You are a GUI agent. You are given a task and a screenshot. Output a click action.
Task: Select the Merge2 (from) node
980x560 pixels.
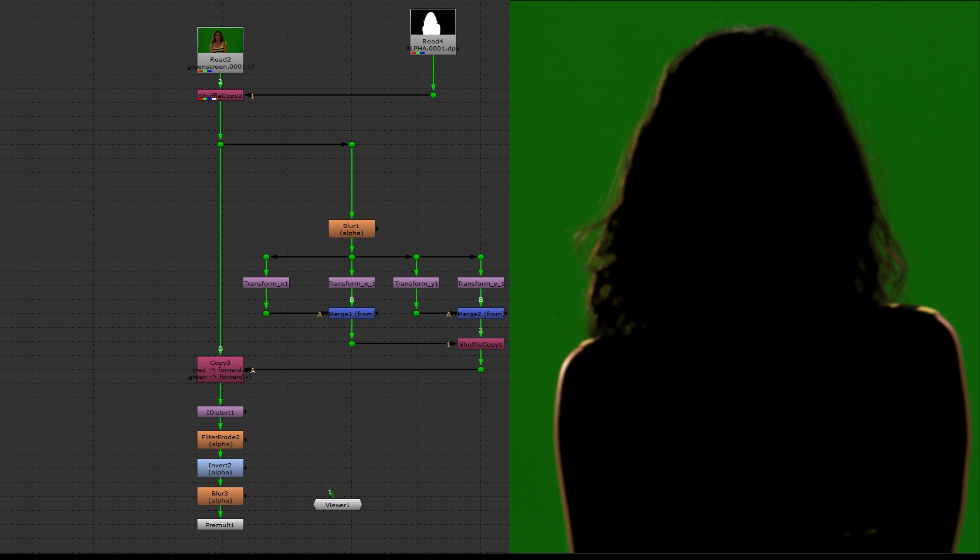[x=480, y=314]
